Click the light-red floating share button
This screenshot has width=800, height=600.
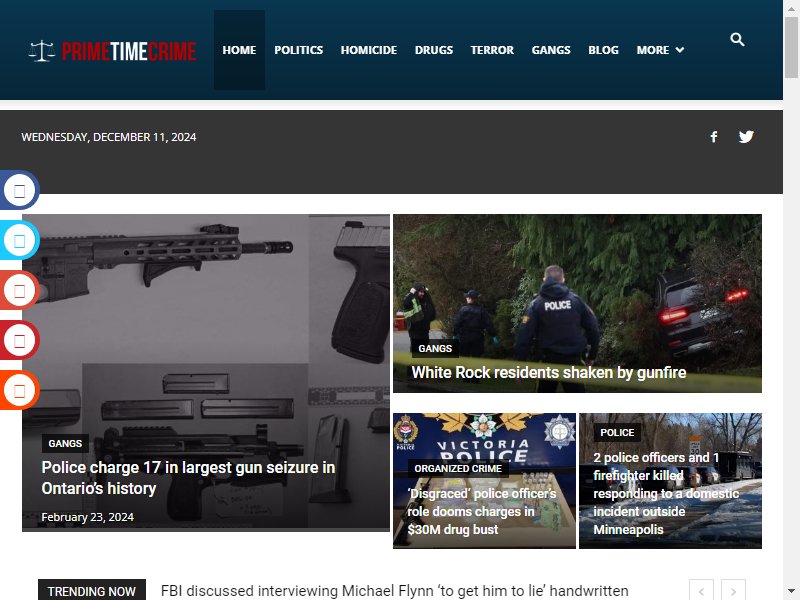19,290
